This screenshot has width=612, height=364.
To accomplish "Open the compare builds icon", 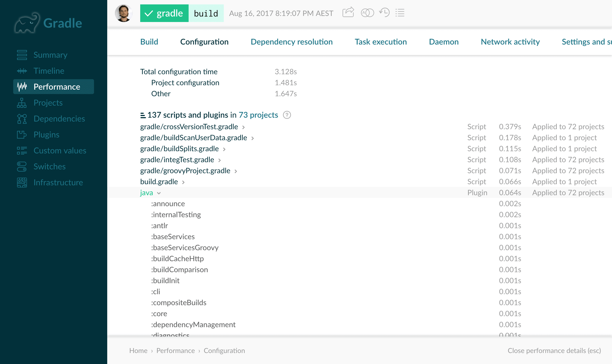I will tap(367, 13).
